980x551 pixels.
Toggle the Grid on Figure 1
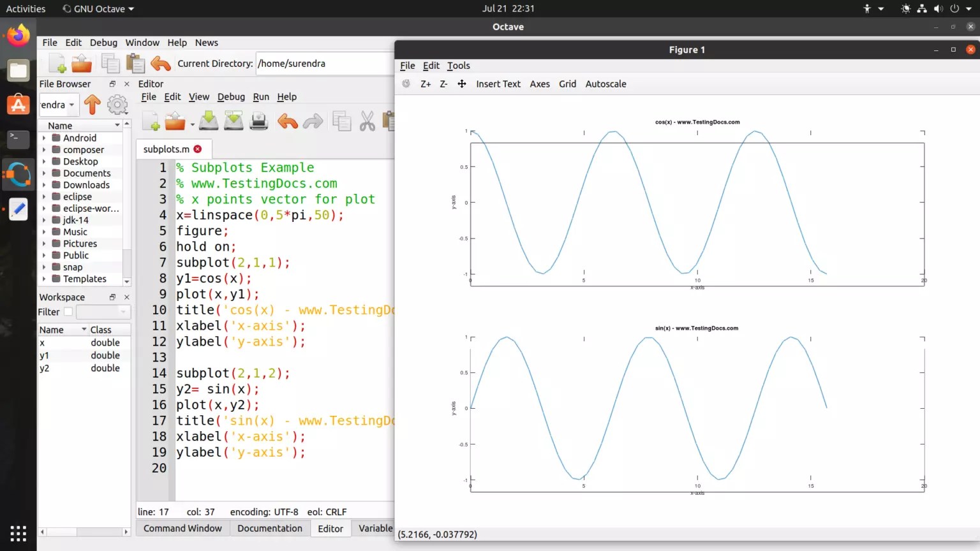(x=567, y=84)
